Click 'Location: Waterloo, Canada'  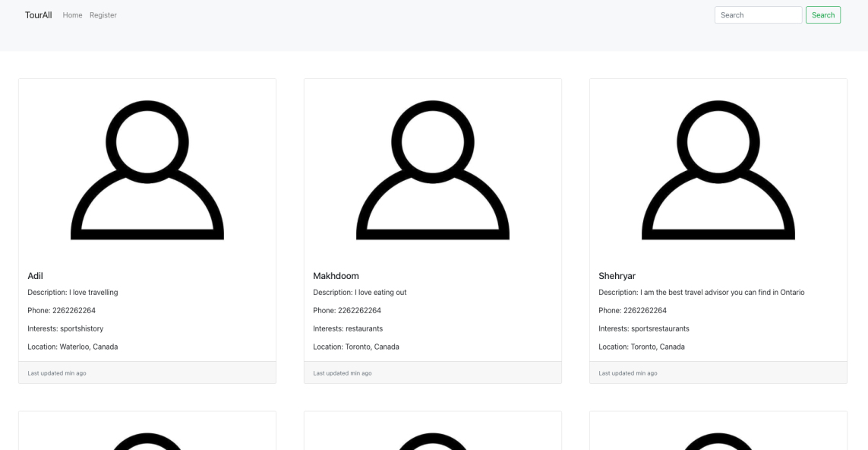(72, 347)
